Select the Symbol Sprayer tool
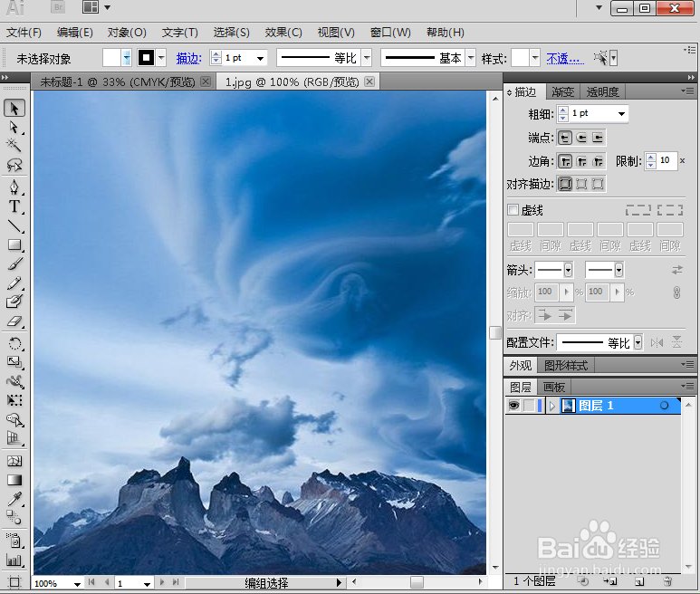 pyautogui.click(x=14, y=541)
